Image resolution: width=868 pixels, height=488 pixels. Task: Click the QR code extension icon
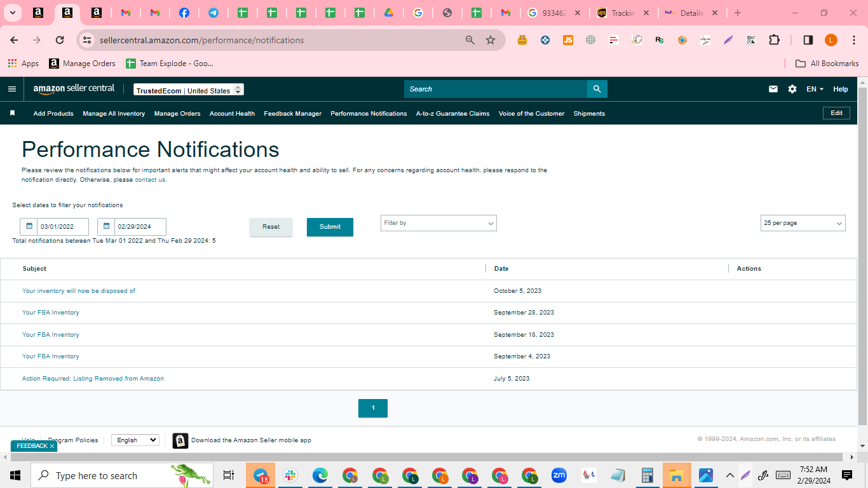point(751,40)
